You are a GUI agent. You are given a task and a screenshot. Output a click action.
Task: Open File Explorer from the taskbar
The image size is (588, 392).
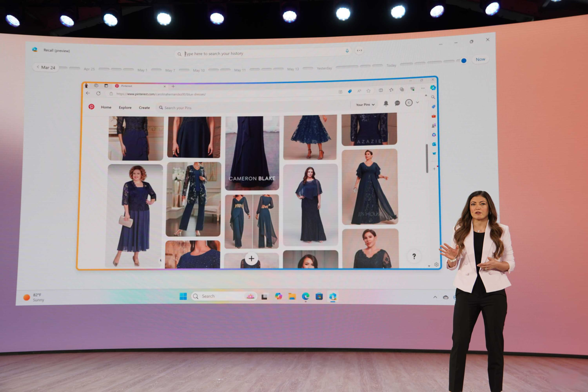click(292, 296)
